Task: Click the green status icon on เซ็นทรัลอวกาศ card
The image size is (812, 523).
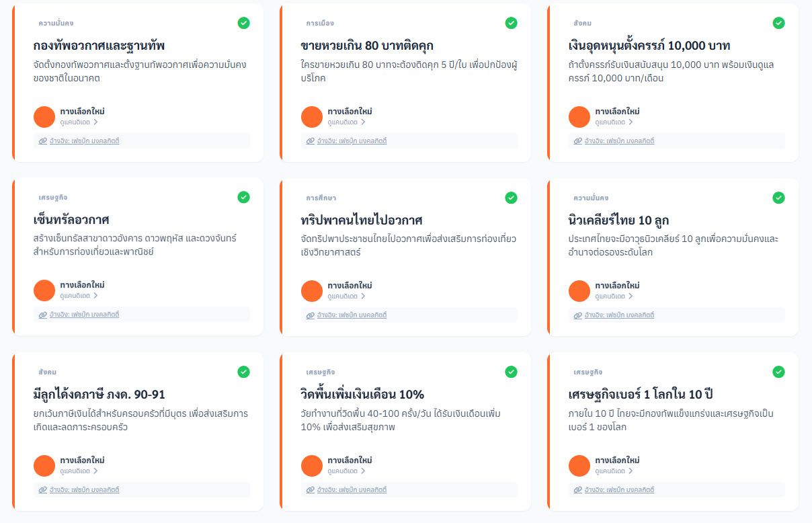Action: 243,197
